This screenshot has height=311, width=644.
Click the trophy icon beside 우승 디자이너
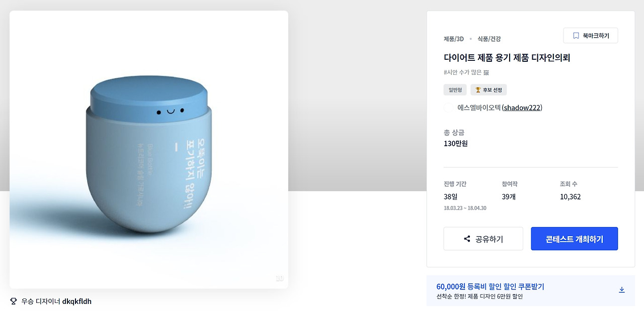[x=14, y=301]
